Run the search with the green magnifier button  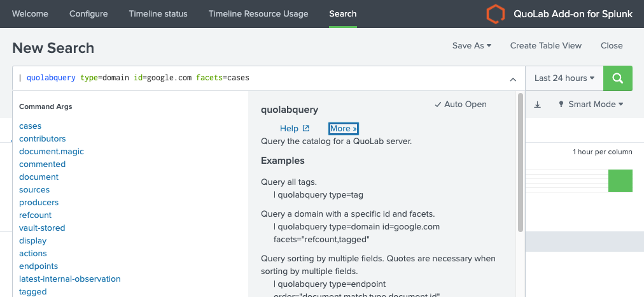click(617, 78)
